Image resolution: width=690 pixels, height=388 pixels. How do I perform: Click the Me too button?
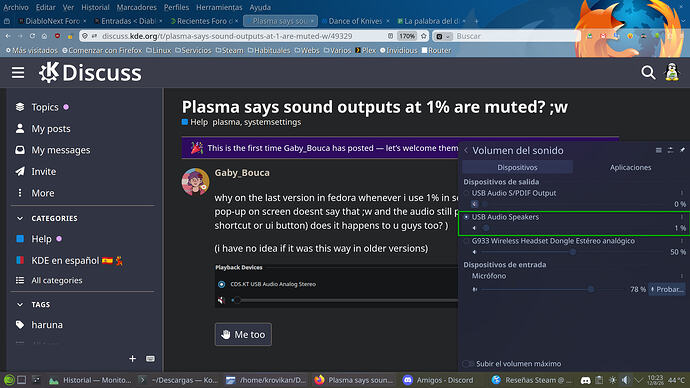click(x=243, y=334)
